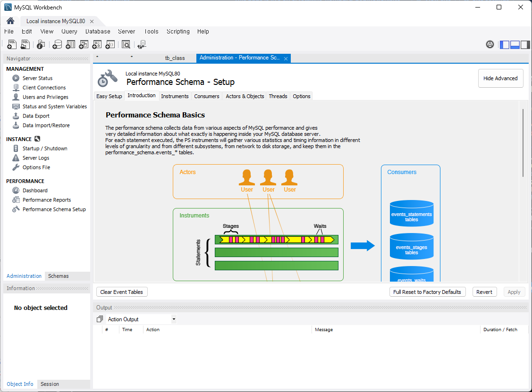Open the View menu

pos(47,32)
